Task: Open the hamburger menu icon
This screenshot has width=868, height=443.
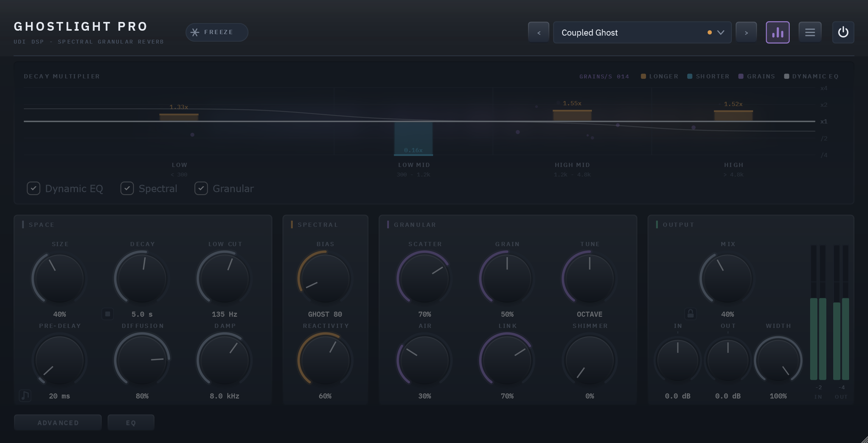Action: (810, 33)
